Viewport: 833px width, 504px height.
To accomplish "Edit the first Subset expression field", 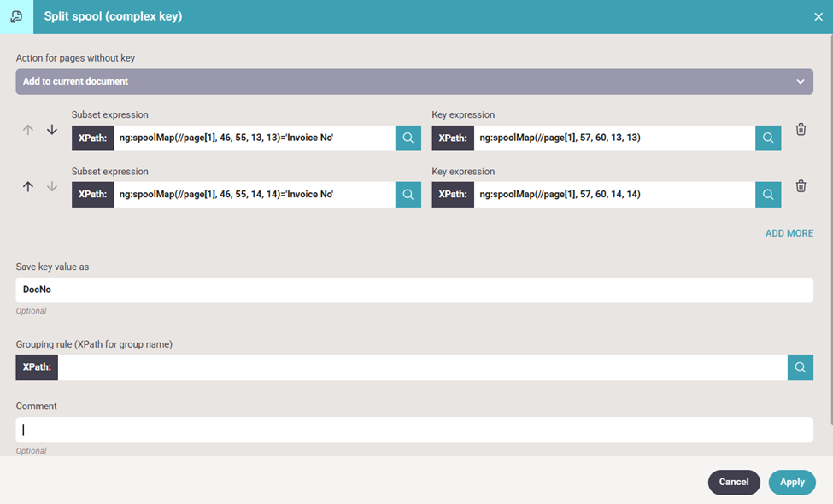I will 254,138.
